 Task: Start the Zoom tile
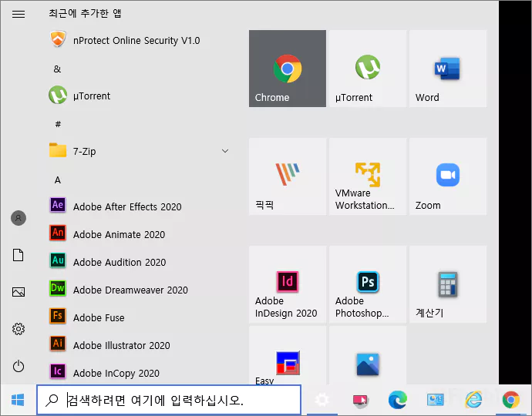click(448, 176)
